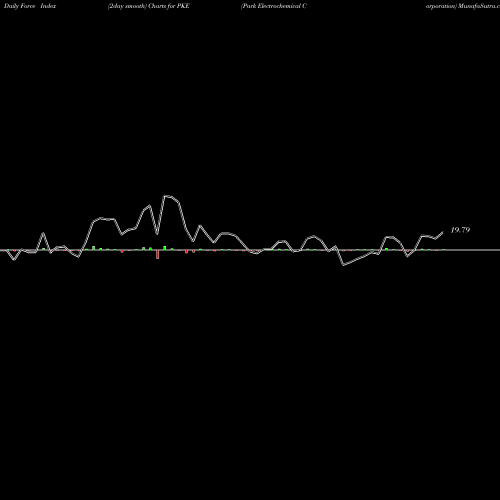Click the '(Park Electrochemical C' header text
The width and height of the screenshot is (500, 500).
[x=274, y=6]
